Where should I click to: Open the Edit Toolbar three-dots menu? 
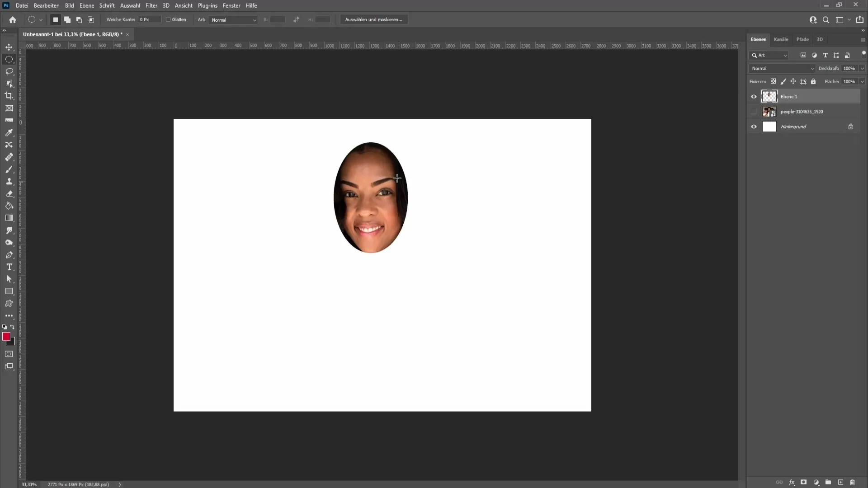9,316
